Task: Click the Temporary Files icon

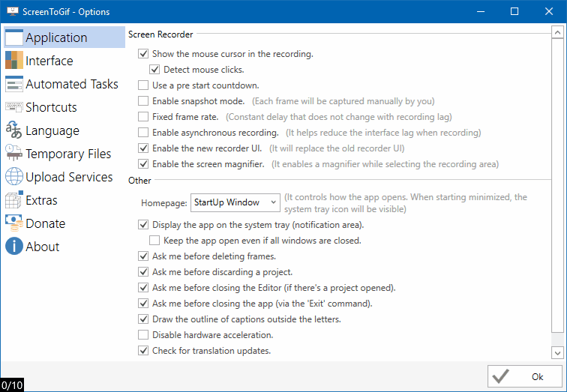Action: coord(14,153)
